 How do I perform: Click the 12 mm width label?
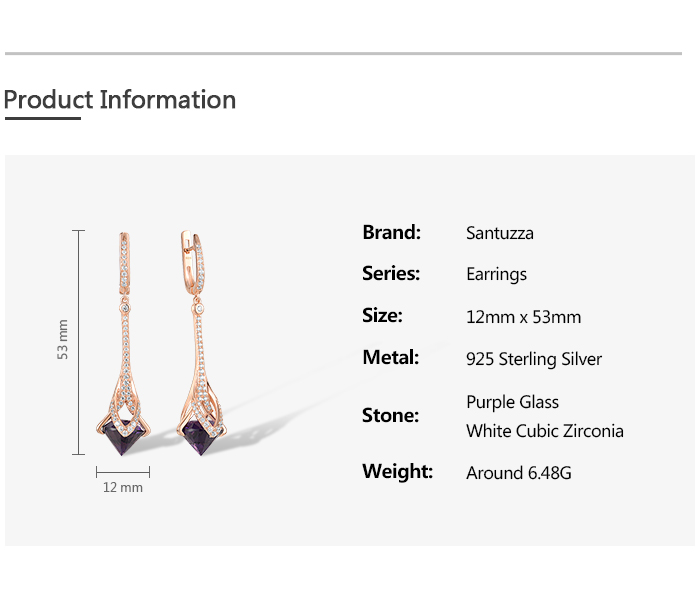tap(123, 487)
